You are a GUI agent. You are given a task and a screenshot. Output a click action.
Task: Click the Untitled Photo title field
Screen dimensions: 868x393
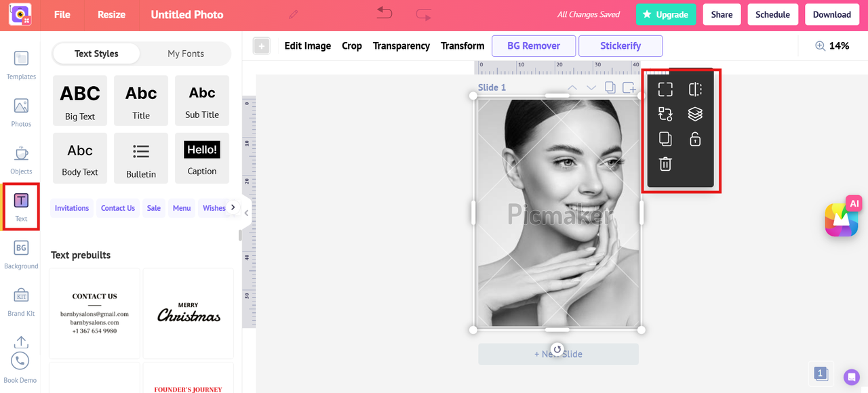coord(187,14)
